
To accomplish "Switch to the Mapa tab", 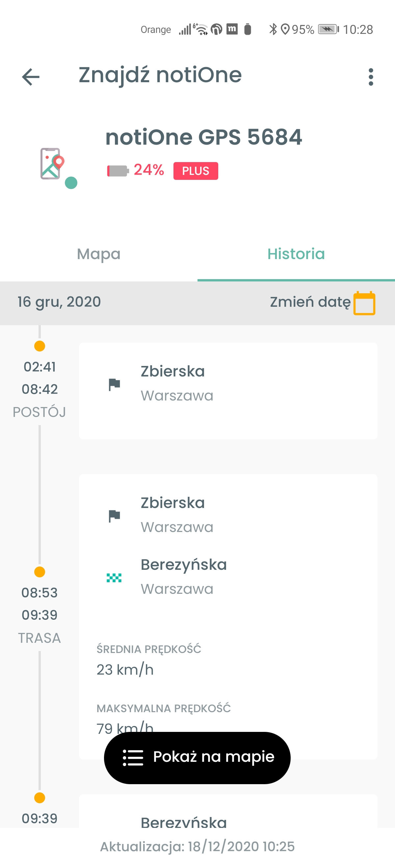I will tap(98, 254).
